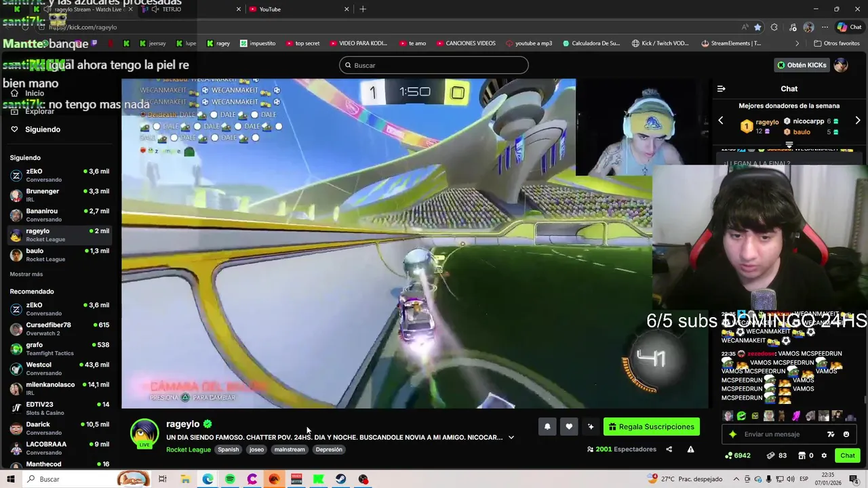868x488 pixels.
Task: Open 'youtube a mp3' bookmark
Action: (x=529, y=43)
